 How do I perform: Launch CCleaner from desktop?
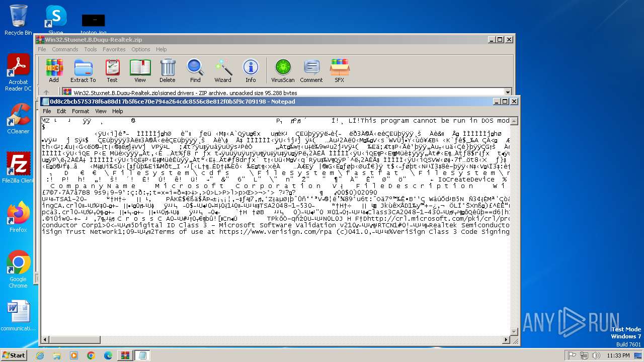pyautogui.click(x=18, y=119)
